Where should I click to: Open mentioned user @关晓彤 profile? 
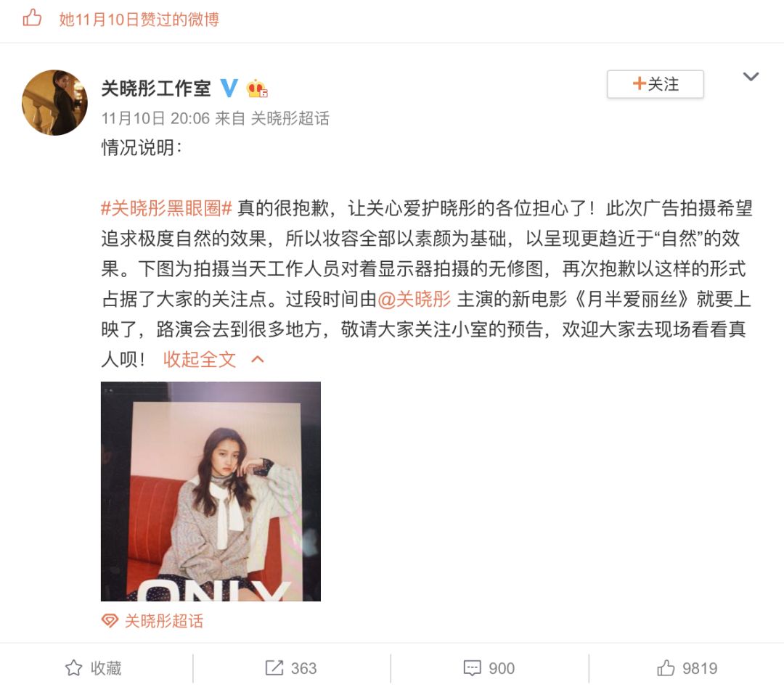[x=415, y=299]
